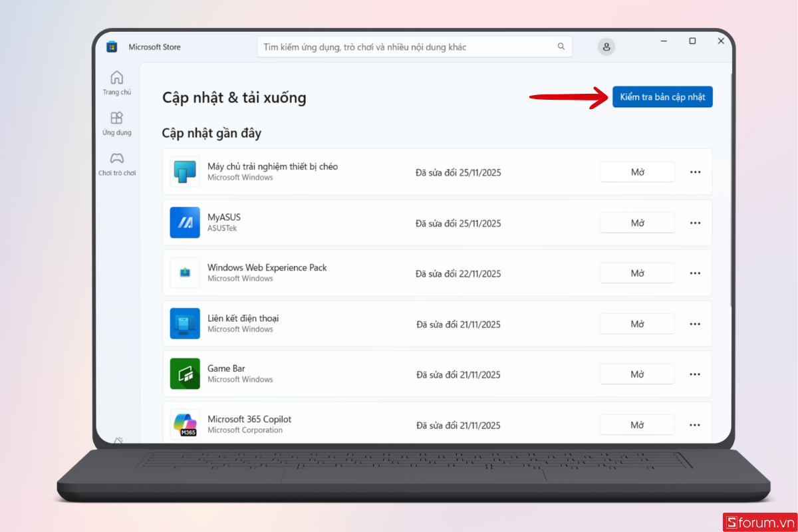This screenshot has height=532, width=798.
Task: Click the Máy chủ trải nghiệm thiết bị chéo app icon
Action: (185, 172)
